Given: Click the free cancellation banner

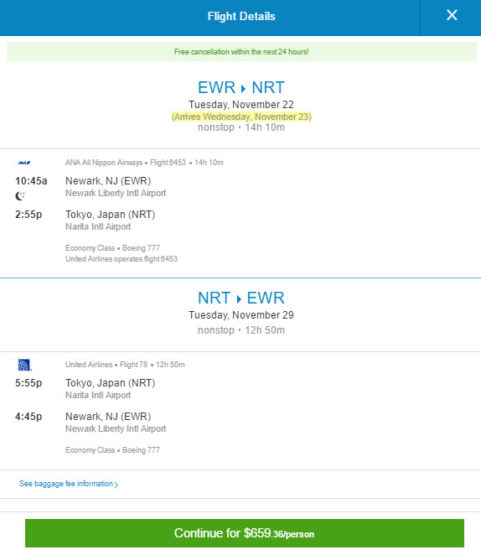Looking at the screenshot, I should tap(241, 52).
